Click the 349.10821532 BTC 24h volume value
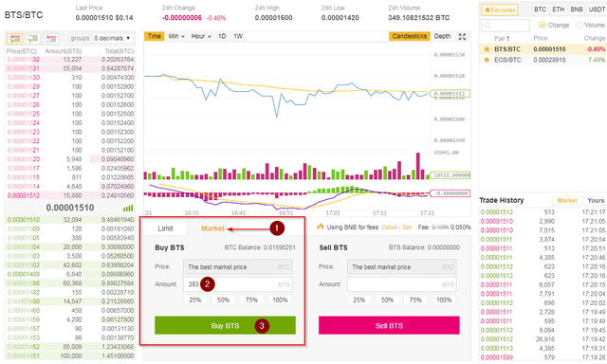Viewport: 607px width, 364px height. (x=419, y=18)
